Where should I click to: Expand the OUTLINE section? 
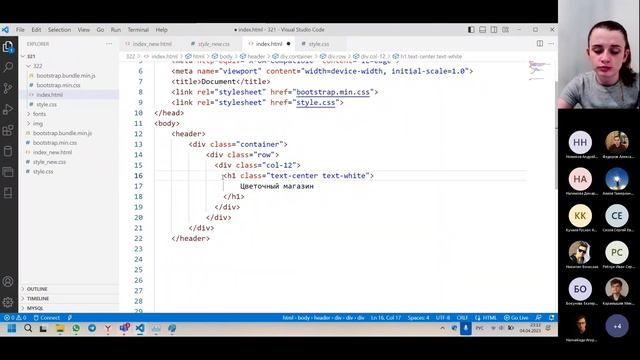click(37, 289)
